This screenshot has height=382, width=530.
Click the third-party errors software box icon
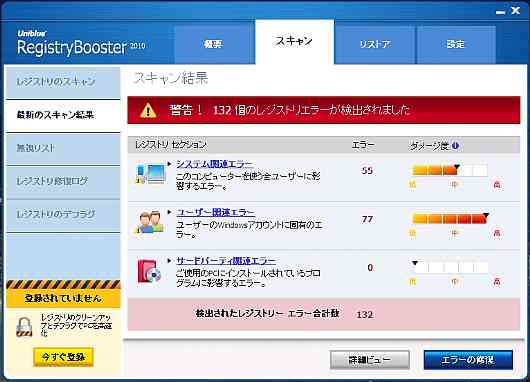point(149,271)
